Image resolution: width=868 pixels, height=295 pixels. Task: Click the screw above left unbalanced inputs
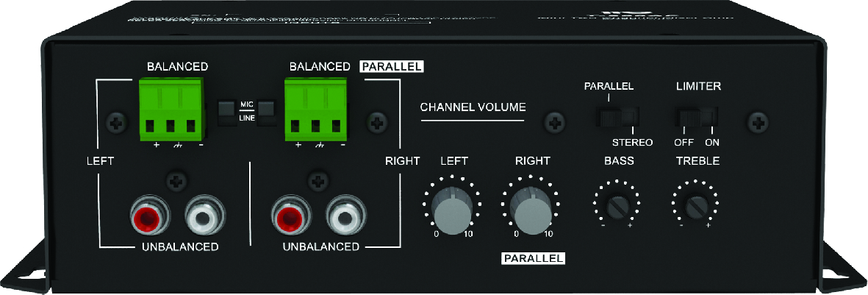tap(176, 181)
